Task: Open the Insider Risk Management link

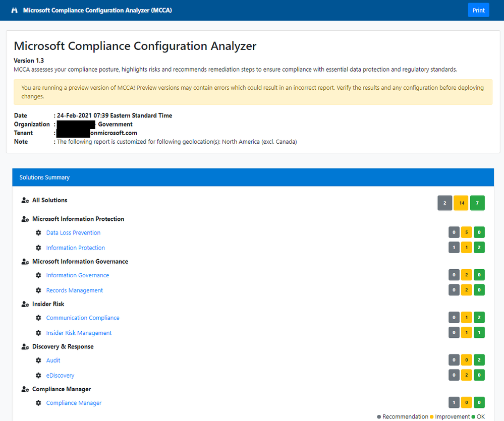Action: point(79,333)
